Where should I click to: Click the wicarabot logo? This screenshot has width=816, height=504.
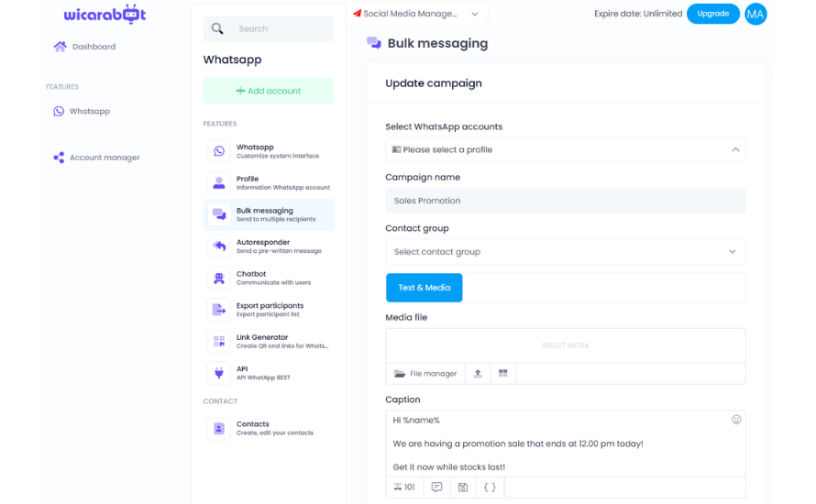click(105, 14)
